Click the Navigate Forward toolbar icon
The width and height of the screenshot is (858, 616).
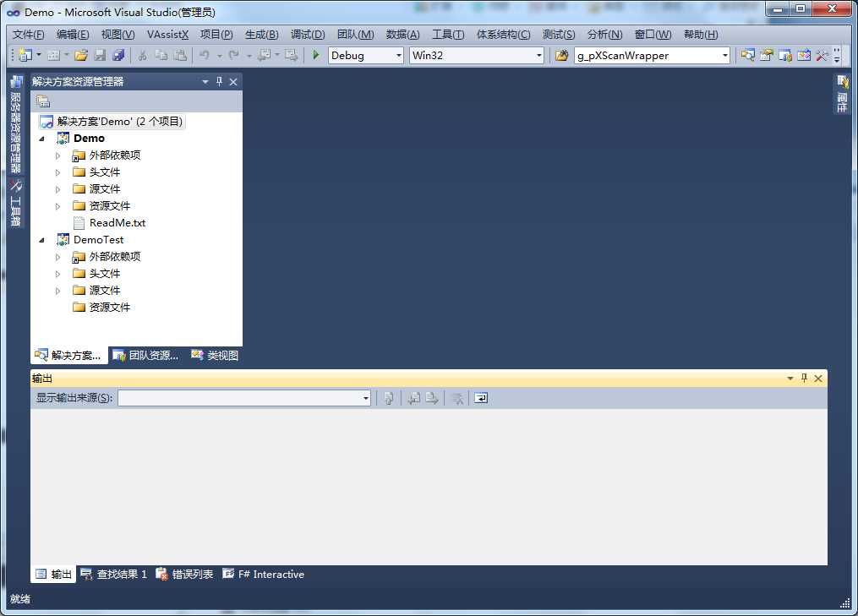291,55
